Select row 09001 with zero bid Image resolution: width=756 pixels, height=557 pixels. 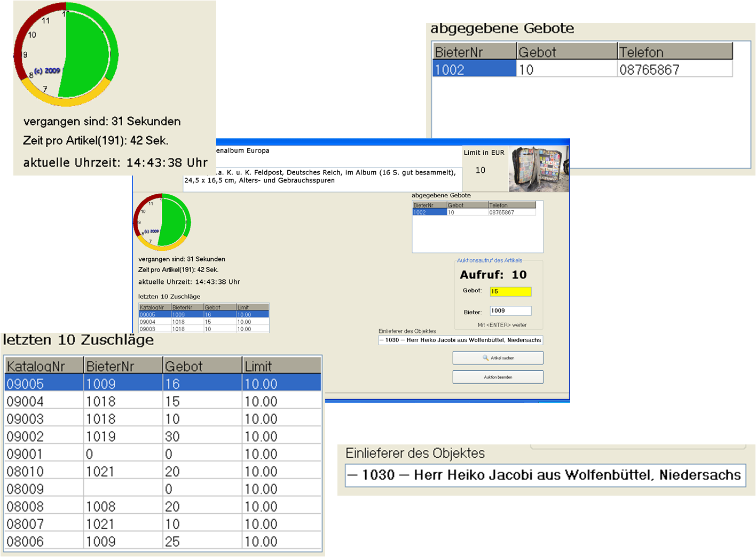point(163,454)
